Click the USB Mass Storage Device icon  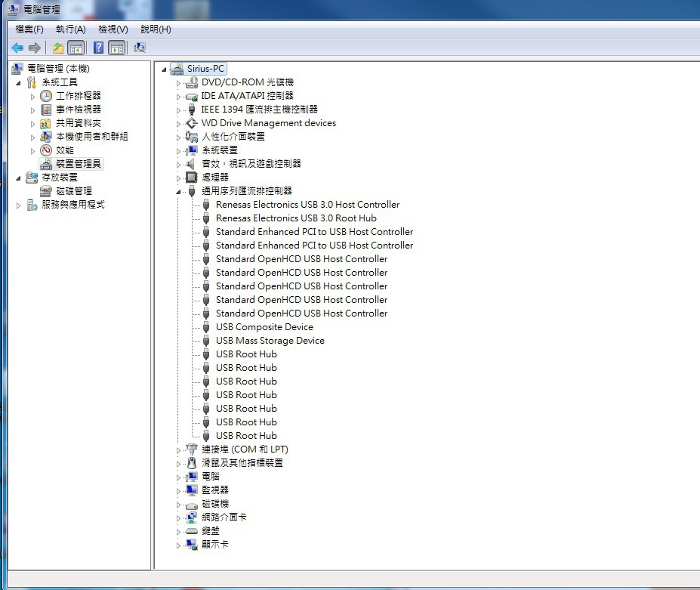coord(206,341)
